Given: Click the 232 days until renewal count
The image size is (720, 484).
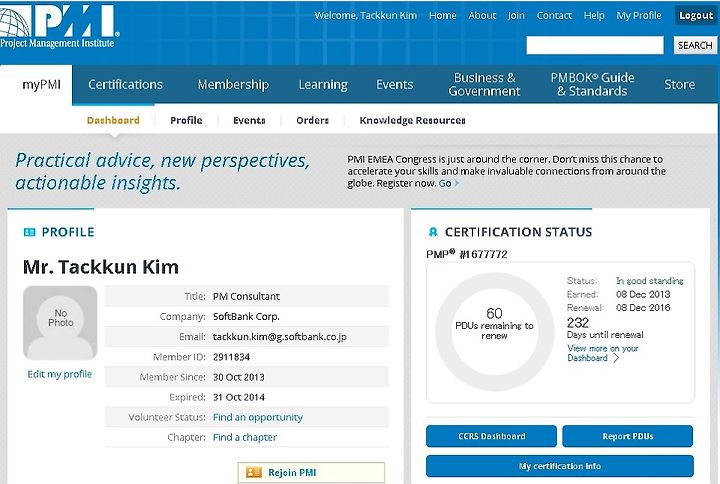Looking at the screenshot, I should pyautogui.click(x=578, y=323).
